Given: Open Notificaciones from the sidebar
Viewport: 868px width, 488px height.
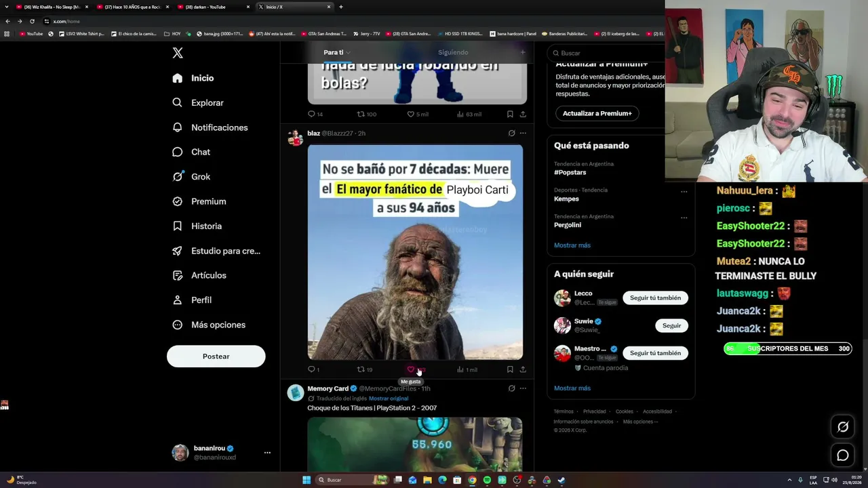Looking at the screenshot, I should point(210,127).
